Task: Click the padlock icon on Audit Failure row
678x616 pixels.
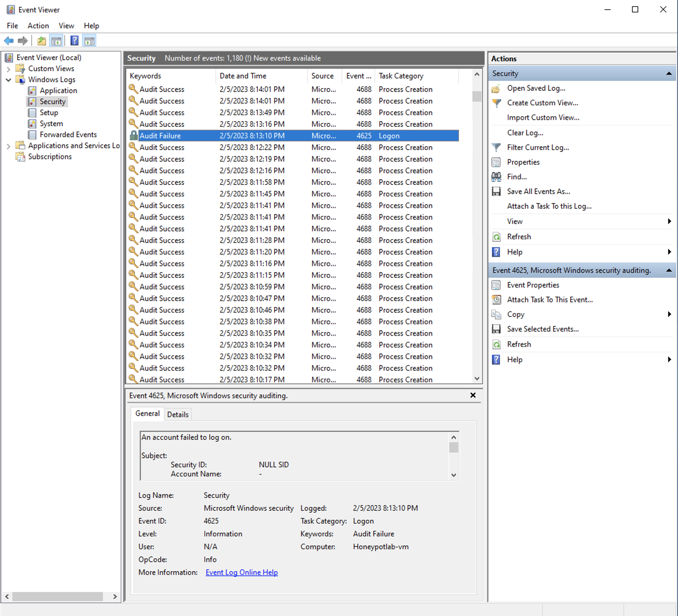Action: click(133, 135)
